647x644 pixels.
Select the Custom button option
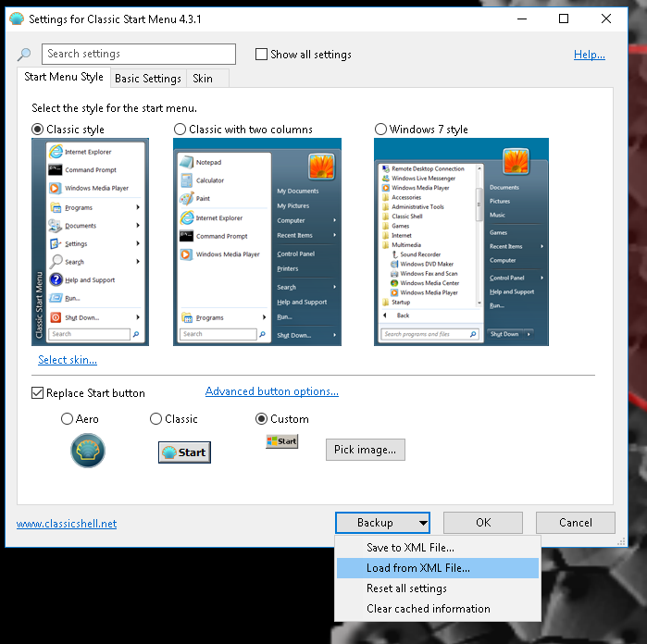pyautogui.click(x=261, y=419)
